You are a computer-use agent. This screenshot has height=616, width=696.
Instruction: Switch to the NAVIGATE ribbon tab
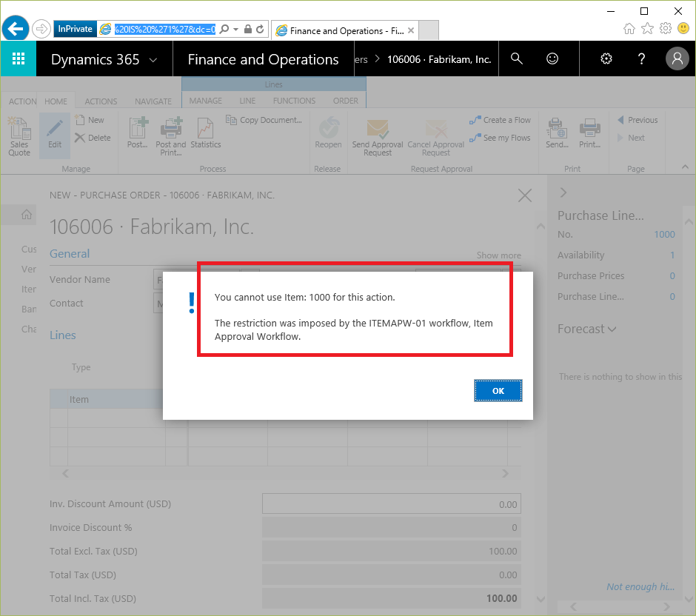click(x=153, y=101)
